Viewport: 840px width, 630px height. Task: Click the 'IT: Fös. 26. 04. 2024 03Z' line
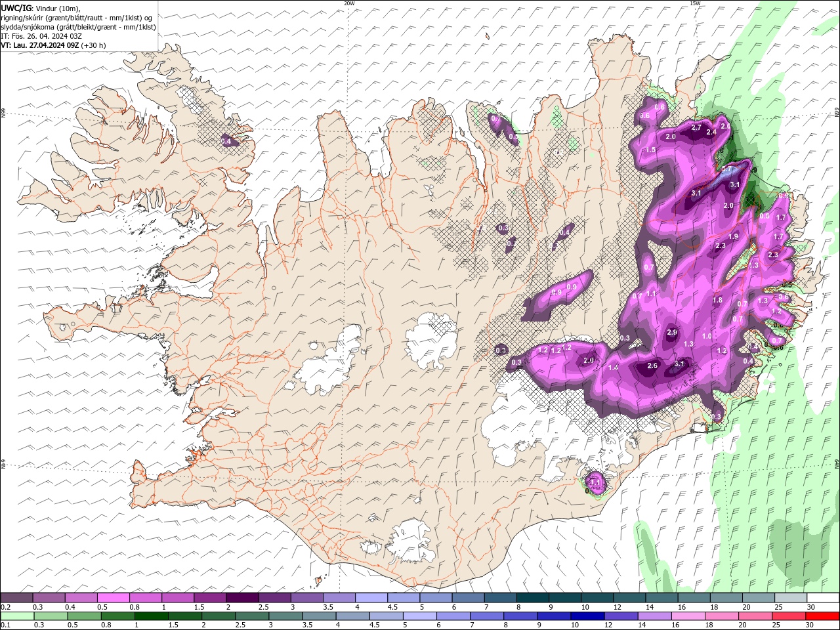tap(41, 36)
